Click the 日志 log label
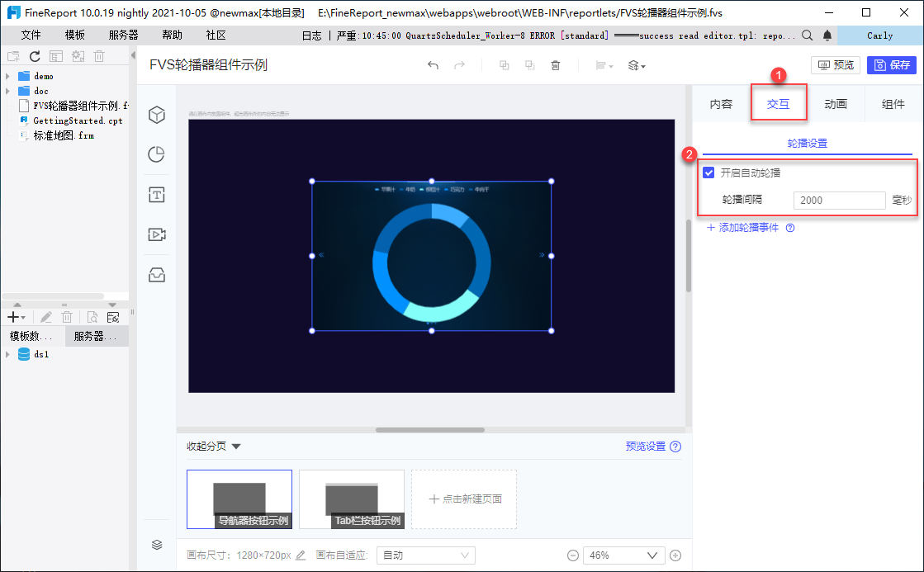Image resolution: width=924 pixels, height=572 pixels. tap(312, 35)
